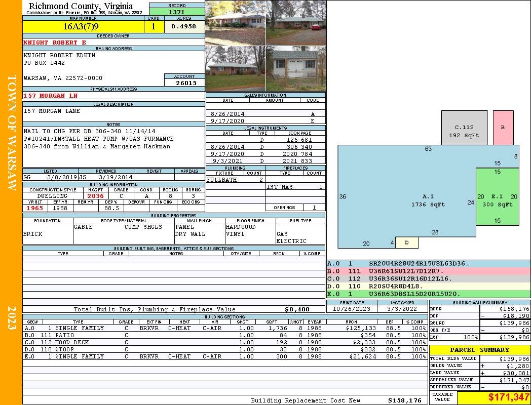The width and height of the screenshot is (532, 405).
Task: Select the white shed photo
Action: pos(296,68)
